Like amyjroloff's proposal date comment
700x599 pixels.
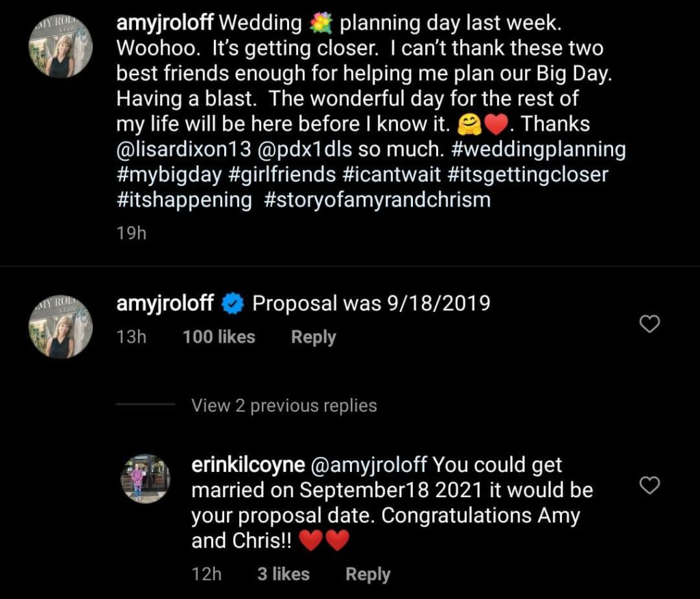pyautogui.click(x=649, y=324)
